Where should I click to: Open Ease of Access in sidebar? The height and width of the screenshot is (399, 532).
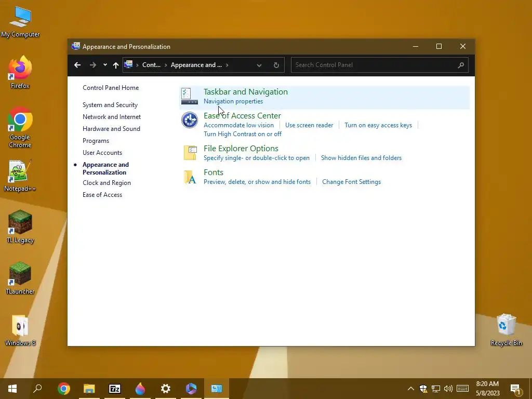(102, 195)
